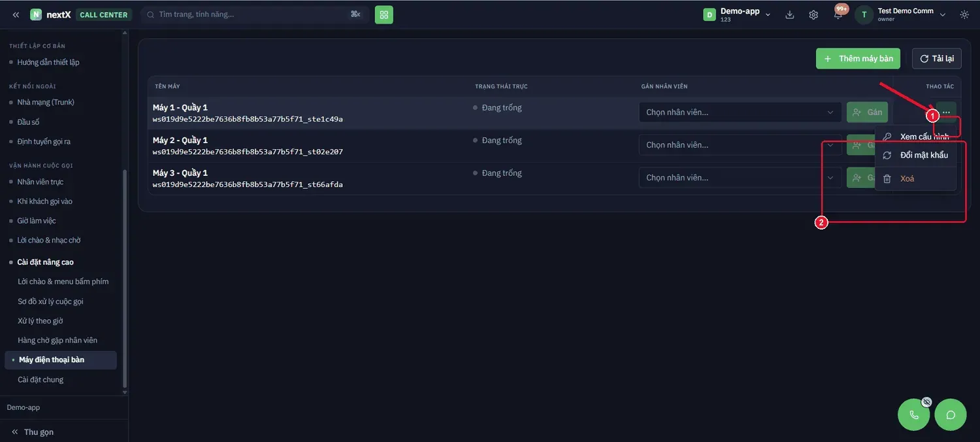Click the user avatar "T"
The height and width of the screenshot is (442, 980).
[x=864, y=14]
